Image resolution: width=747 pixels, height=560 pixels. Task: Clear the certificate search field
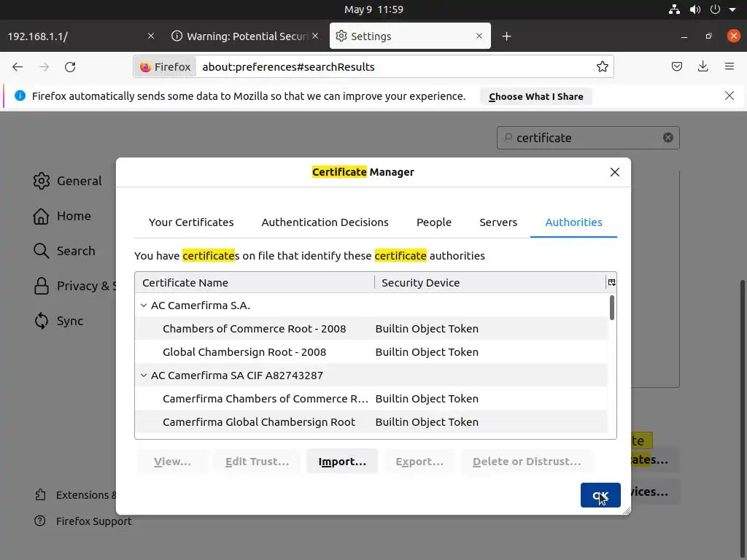click(x=668, y=138)
